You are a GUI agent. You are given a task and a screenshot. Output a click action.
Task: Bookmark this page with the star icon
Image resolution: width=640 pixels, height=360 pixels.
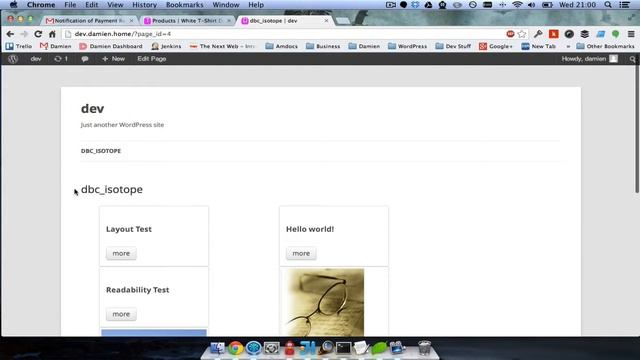click(x=522, y=34)
